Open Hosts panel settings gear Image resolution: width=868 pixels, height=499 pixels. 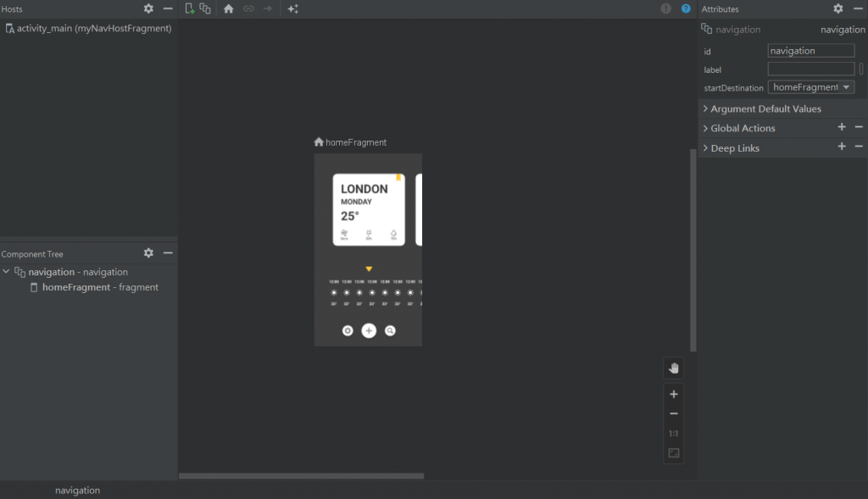click(x=148, y=8)
